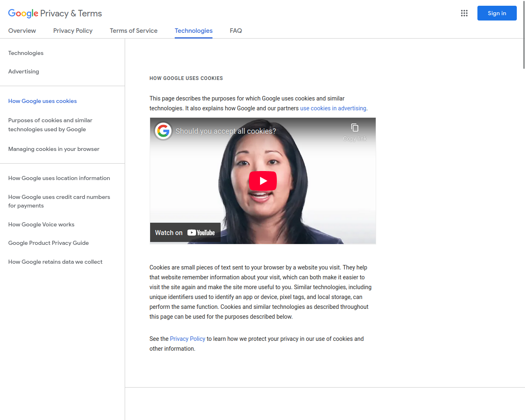The width and height of the screenshot is (525, 420).
Task: Follow the Privacy Policy link in paragraph
Action: click(x=187, y=339)
